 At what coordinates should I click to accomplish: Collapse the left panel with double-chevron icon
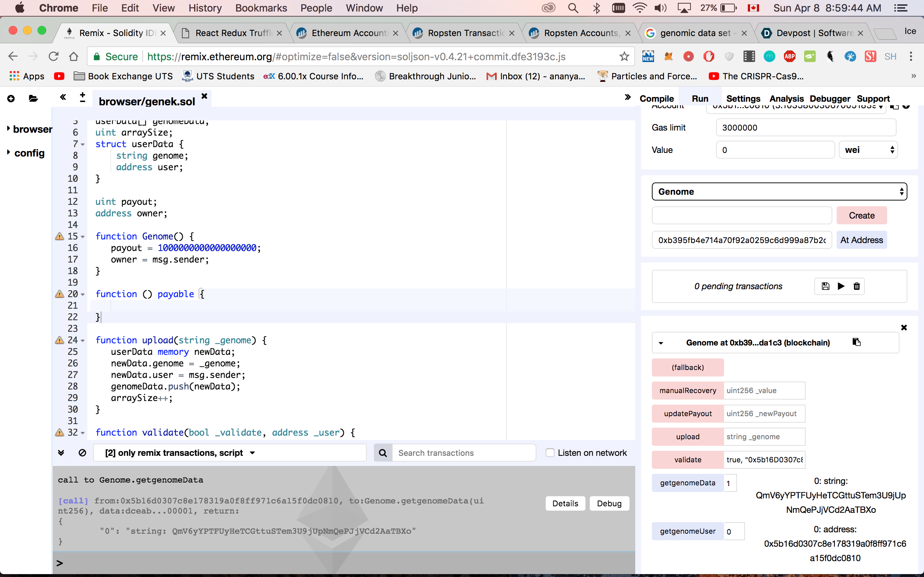[x=63, y=97]
